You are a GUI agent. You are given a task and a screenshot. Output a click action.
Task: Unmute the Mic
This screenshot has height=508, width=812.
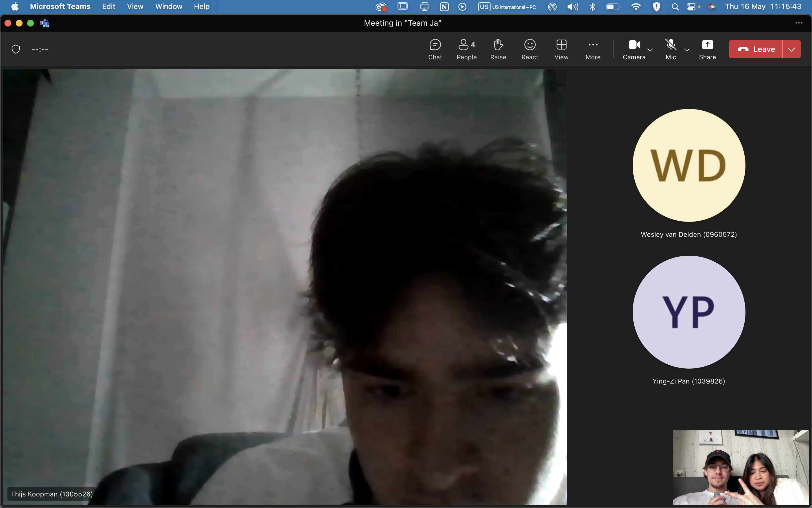click(671, 49)
